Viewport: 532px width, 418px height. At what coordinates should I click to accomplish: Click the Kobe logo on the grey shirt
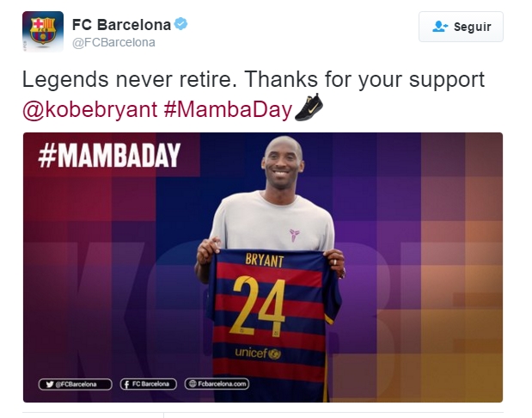[x=295, y=236]
